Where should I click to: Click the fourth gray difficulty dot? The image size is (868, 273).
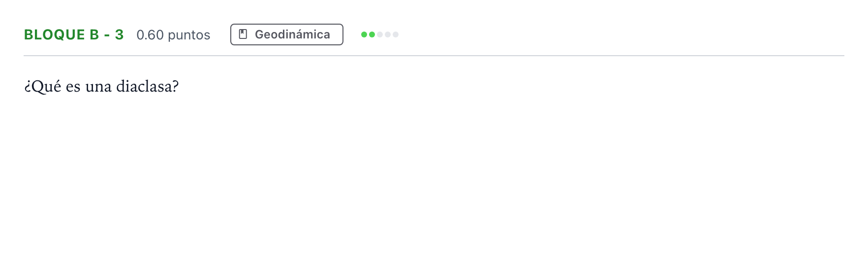coord(388,34)
